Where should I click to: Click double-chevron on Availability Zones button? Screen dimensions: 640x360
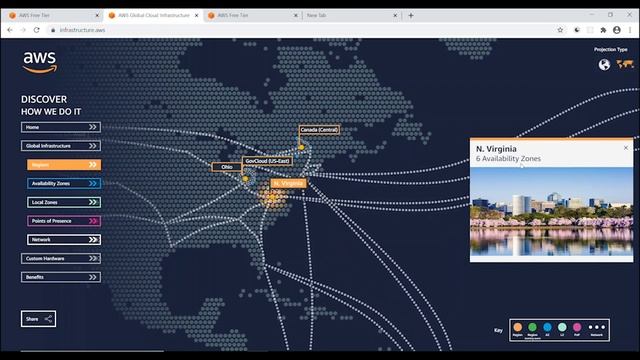93,183
